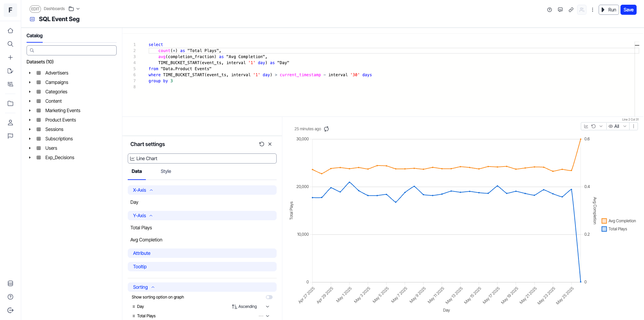Open the comments icon in top bar
The height and width of the screenshot is (320, 644).
coord(560,10)
